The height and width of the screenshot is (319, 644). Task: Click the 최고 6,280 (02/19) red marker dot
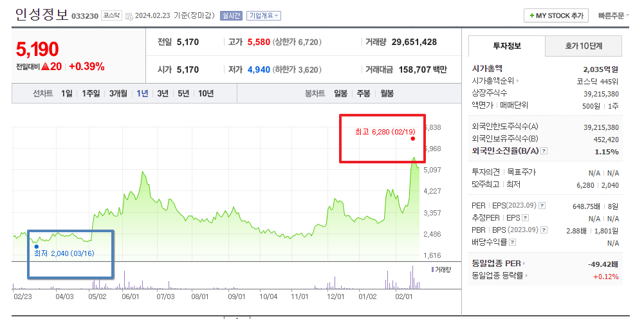coord(413,139)
